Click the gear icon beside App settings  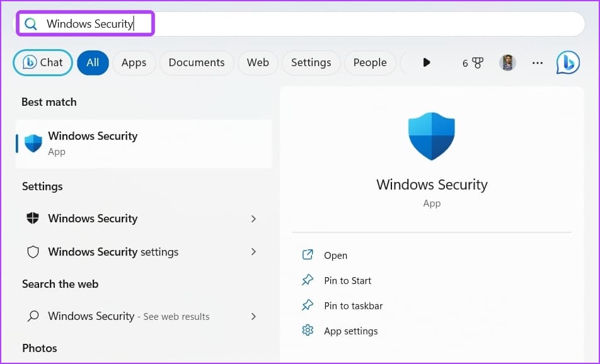[x=308, y=331]
